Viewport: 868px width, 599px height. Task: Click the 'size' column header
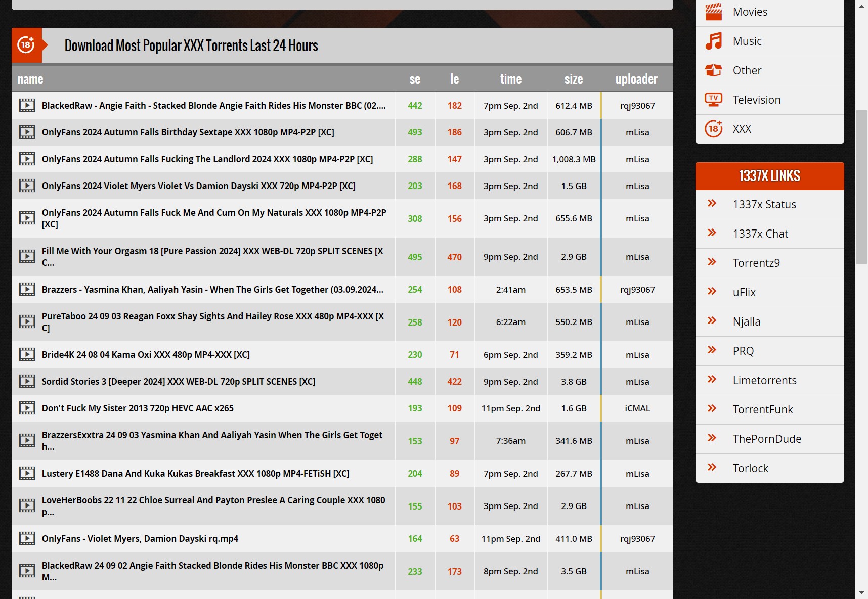point(573,79)
